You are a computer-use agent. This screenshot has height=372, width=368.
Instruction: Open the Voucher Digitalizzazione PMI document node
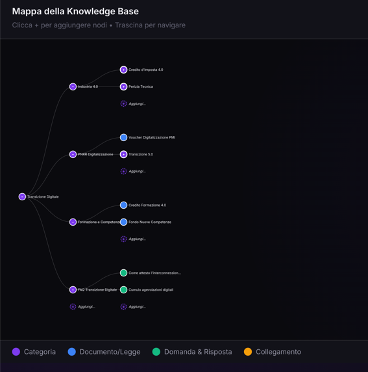click(x=124, y=137)
